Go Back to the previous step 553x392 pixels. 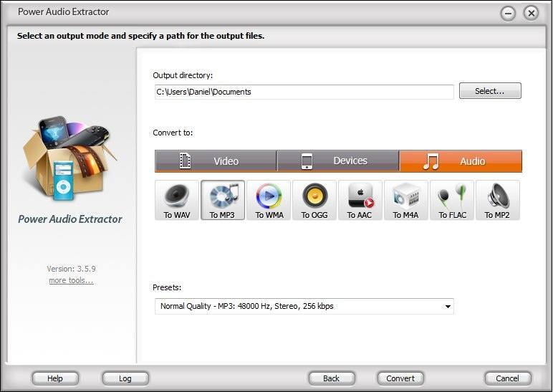click(x=332, y=378)
